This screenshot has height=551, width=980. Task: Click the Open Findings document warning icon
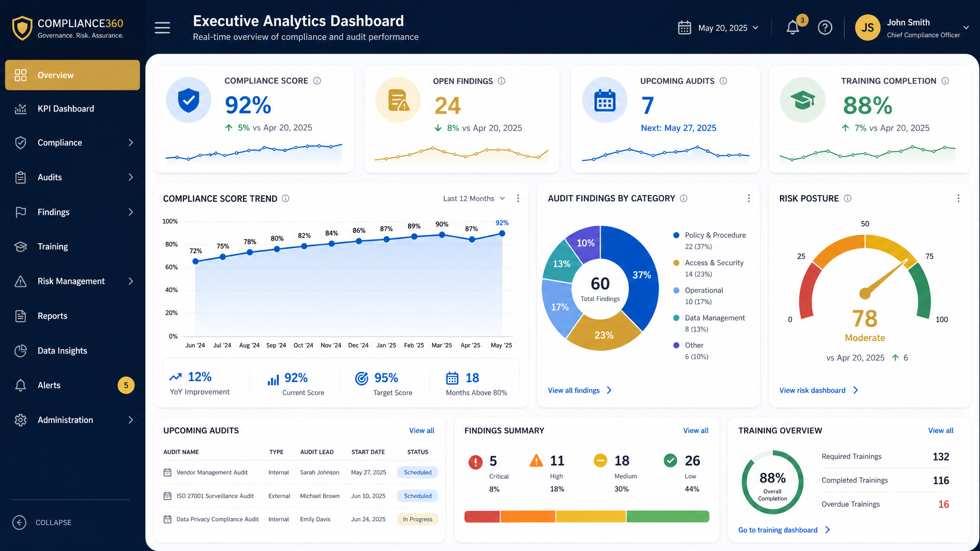(x=398, y=100)
